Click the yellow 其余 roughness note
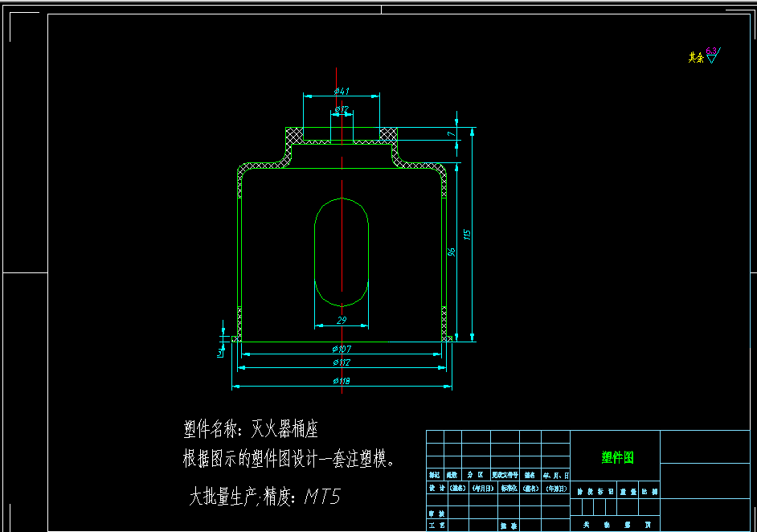Viewport: 757px width, 532px height. click(x=694, y=55)
